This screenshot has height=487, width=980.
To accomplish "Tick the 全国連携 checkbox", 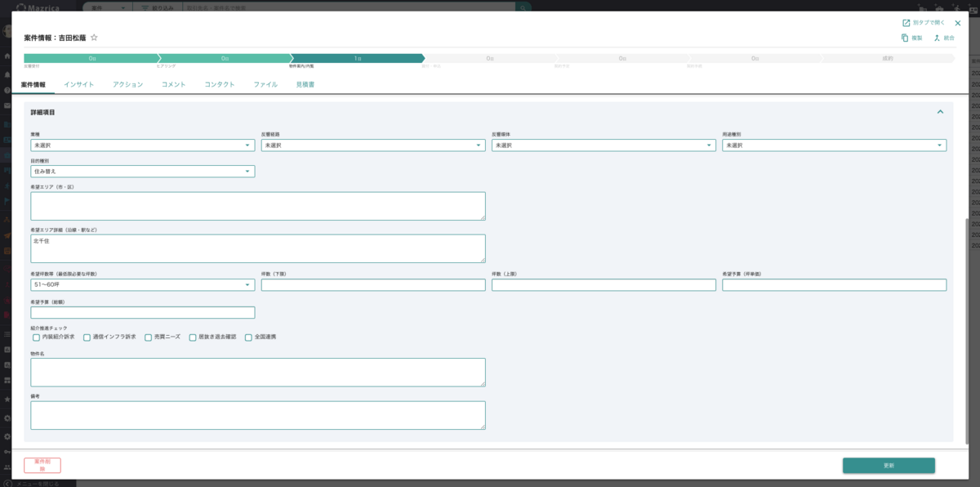I will click(x=248, y=337).
